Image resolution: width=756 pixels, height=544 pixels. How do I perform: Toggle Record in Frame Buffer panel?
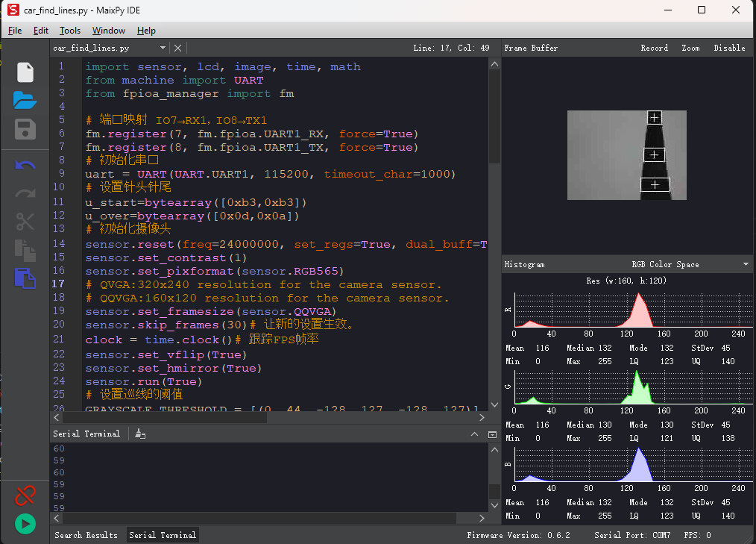pos(654,48)
